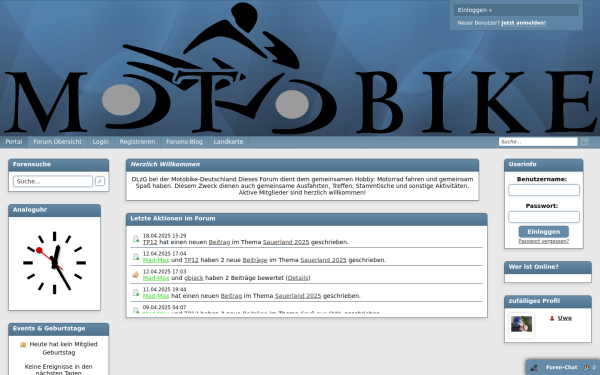The height and width of the screenshot is (375, 600).
Task: Open qbjack's profile link
Action: [194, 278]
